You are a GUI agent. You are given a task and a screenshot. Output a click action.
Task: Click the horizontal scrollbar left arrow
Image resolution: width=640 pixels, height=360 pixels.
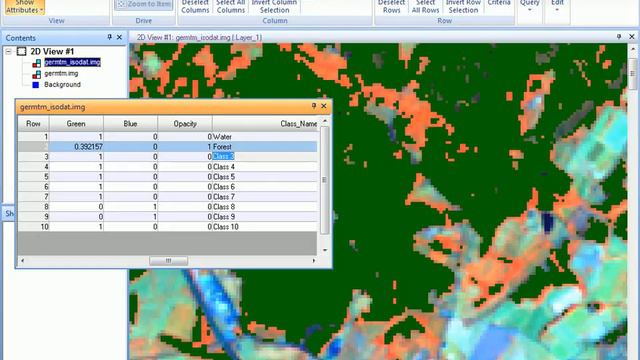(22, 260)
